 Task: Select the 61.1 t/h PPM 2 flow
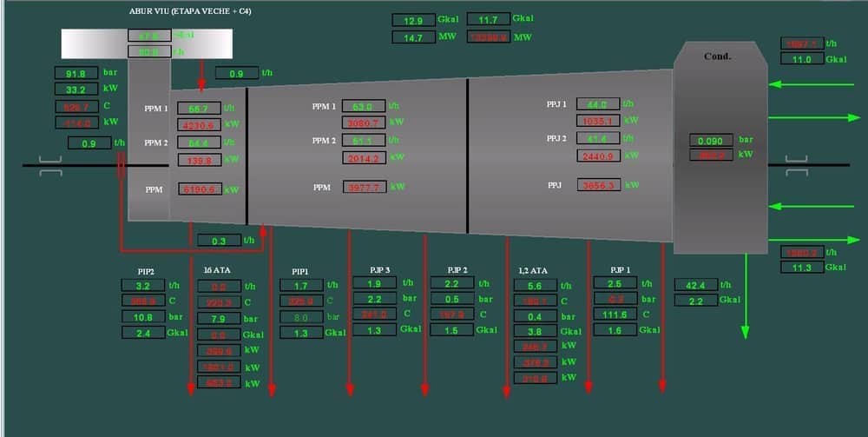364,140
